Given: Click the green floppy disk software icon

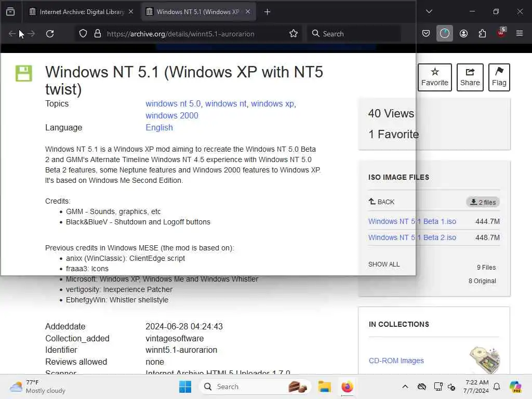Looking at the screenshot, I should coord(24,73).
